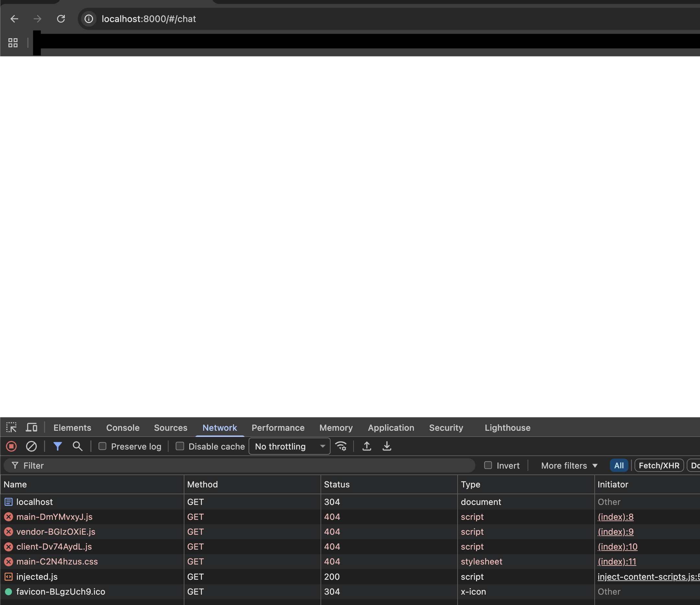
Task: Click error icon beside client-Dv74AydL.js
Action: coord(8,547)
